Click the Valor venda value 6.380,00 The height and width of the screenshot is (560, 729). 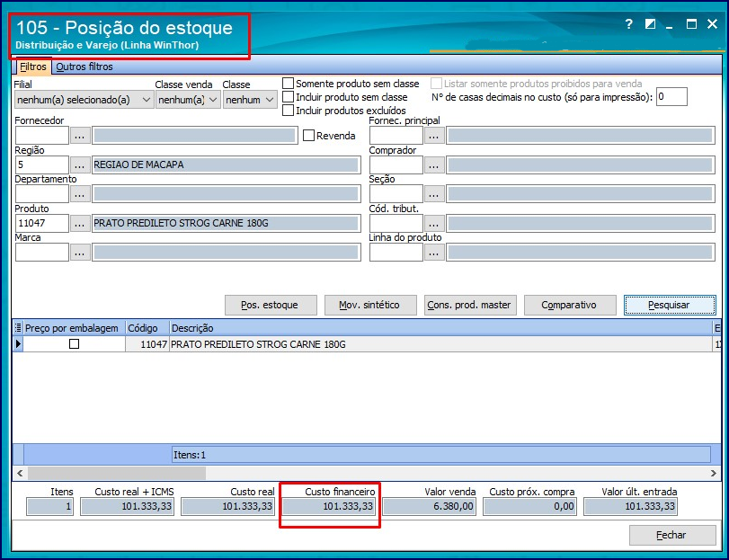point(429,507)
